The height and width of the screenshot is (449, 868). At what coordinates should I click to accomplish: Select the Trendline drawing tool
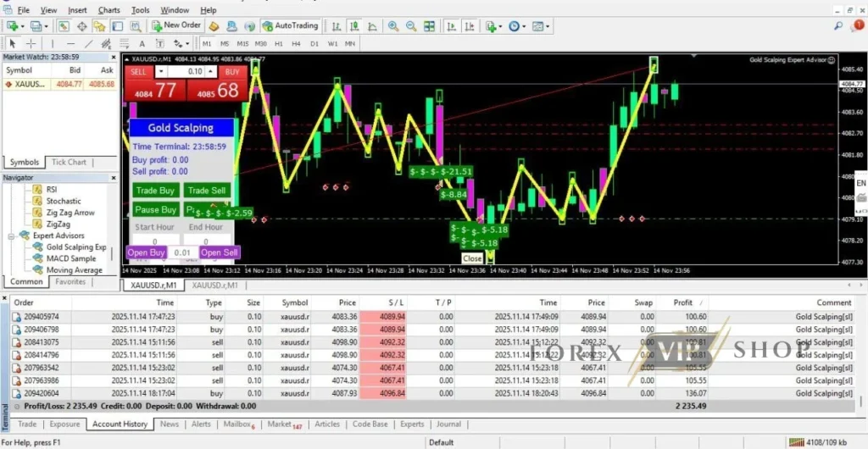88,44
